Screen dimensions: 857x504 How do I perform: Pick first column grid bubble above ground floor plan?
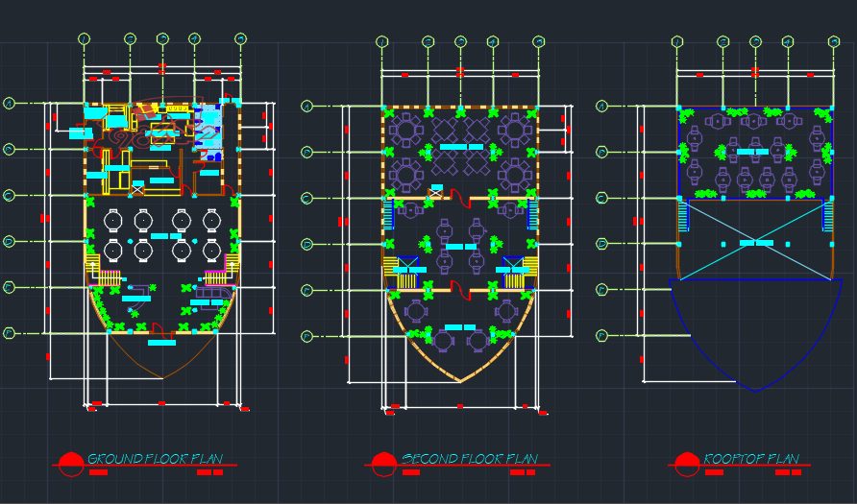84,39
